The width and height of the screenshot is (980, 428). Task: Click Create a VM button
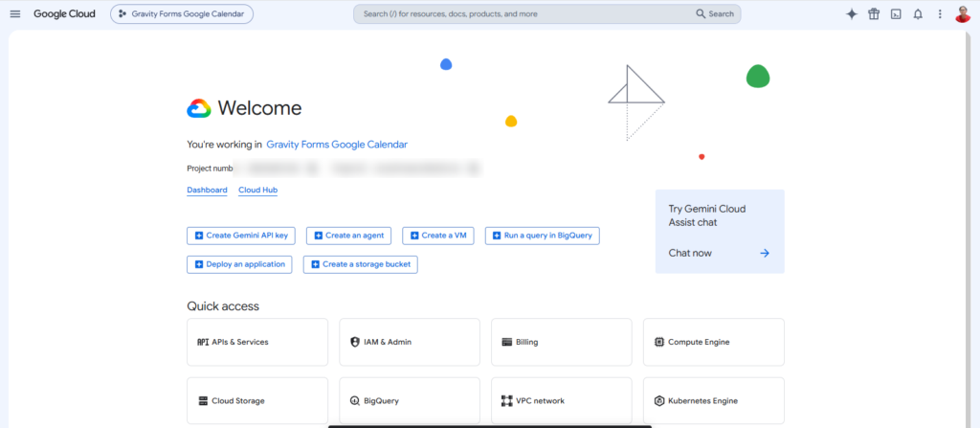pyautogui.click(x=438, y=236)
